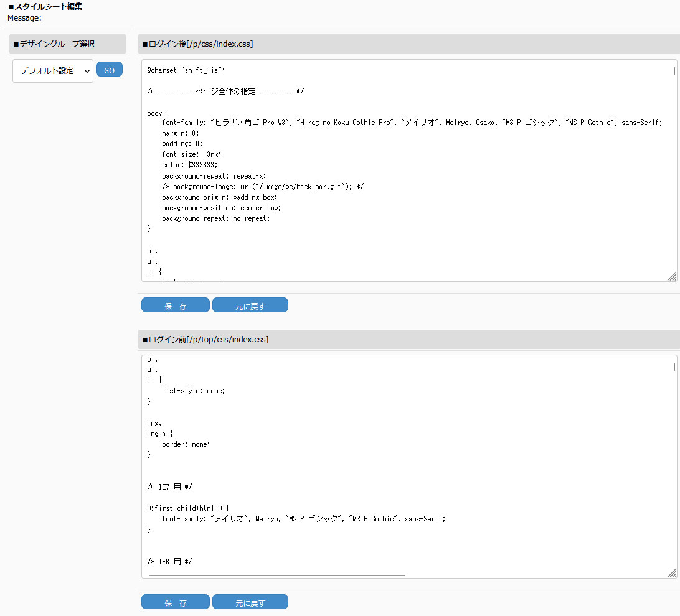The height and width of the screenshot is (616, 680).
Task: Grab the resize handle of ログイン後 editor
Action: [672, 276]
